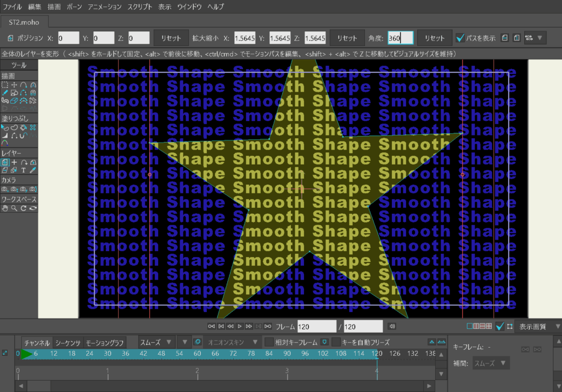This screenshot has width=562, height=392.
Task: Click the Play button in playback controls
Action: coord(239,327)
